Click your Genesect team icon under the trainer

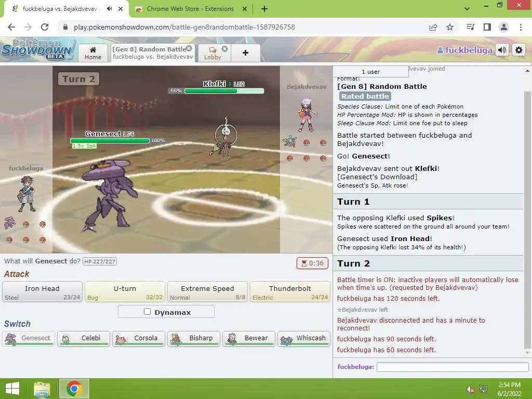(10, 223)
